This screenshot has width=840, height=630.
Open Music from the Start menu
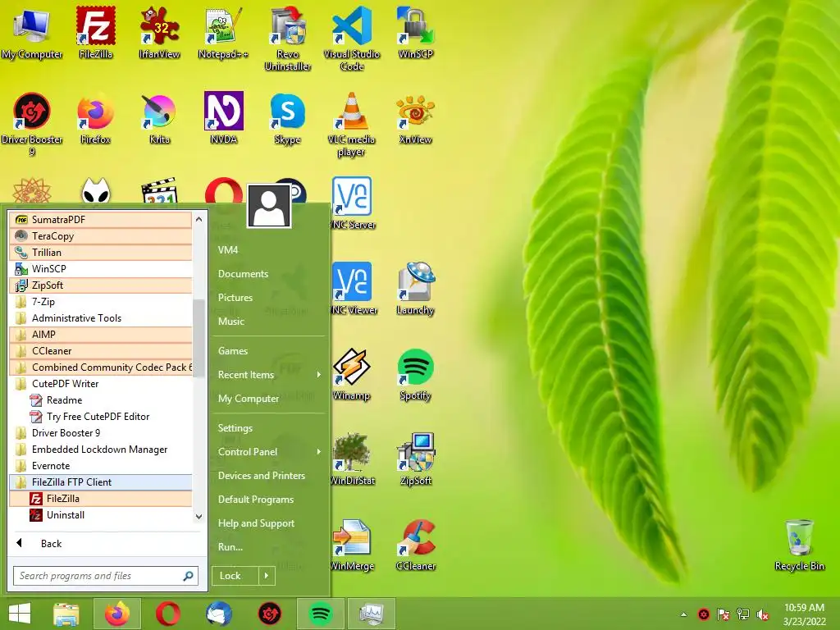[231, 322]
